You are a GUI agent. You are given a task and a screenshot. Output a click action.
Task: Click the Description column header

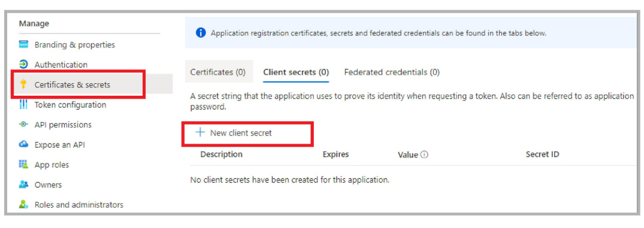(222, 154)
